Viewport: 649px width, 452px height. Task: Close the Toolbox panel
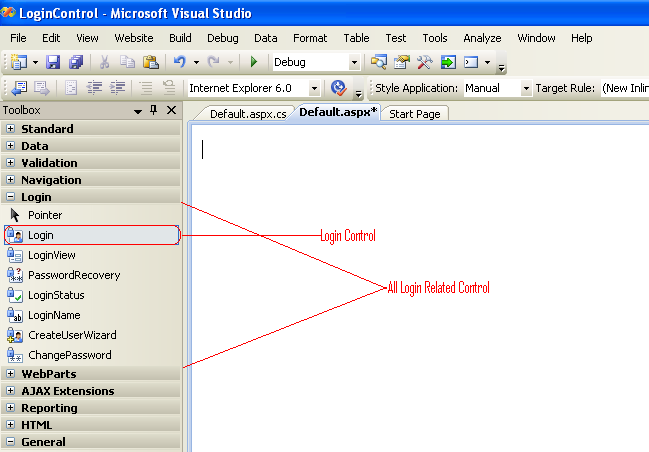(x=171, y=110)
